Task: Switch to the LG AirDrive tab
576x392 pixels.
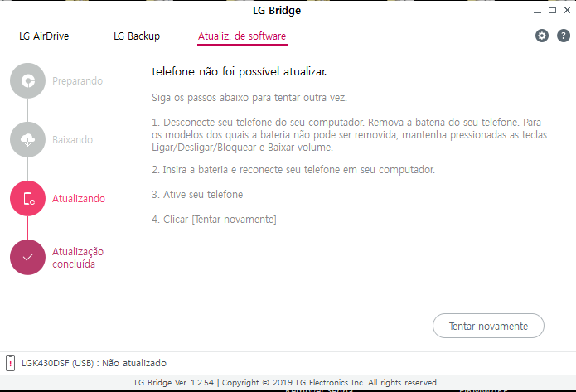Action: (44, 36)
